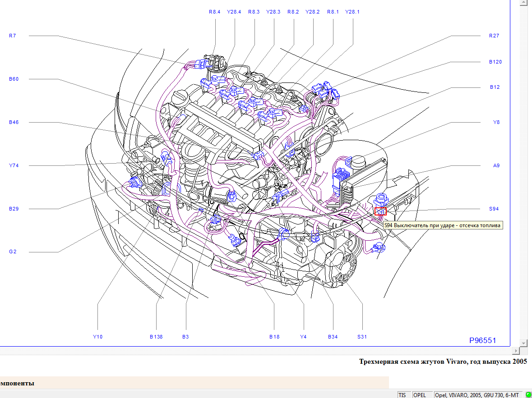The image size is (532, 398).
Task: Click the R7 component label
Action: coord(12,36)
